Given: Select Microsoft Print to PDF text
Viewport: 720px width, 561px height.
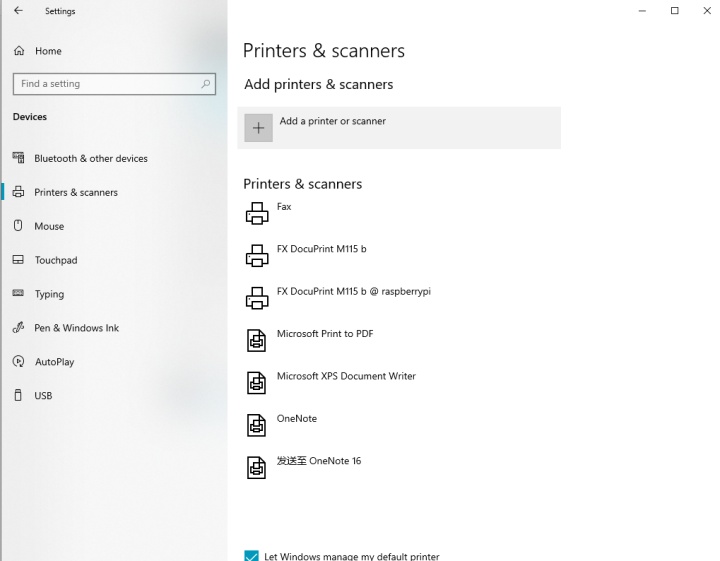Looking at the screenshot, I should (325, 334).
